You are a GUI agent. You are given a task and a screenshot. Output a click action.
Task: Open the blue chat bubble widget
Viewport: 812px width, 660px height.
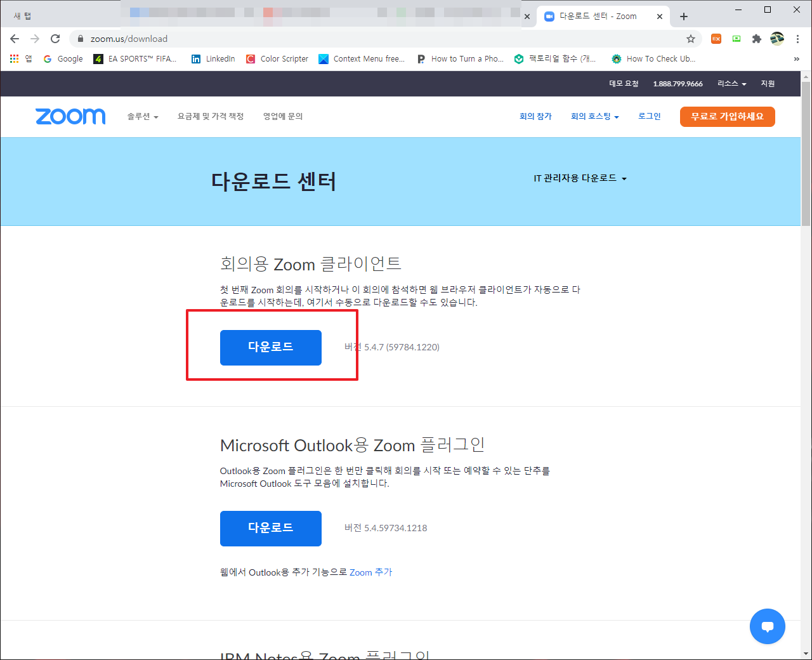pyautogui.click(x=768, y=626)
